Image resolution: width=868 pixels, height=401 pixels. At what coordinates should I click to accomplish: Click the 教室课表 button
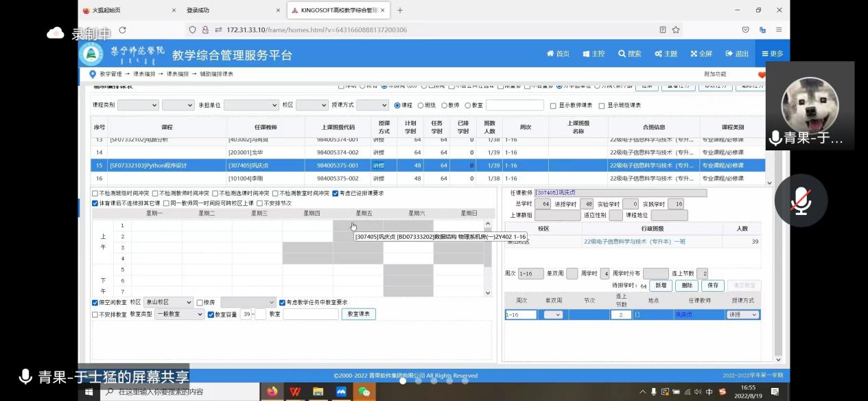tap(359, 314)
